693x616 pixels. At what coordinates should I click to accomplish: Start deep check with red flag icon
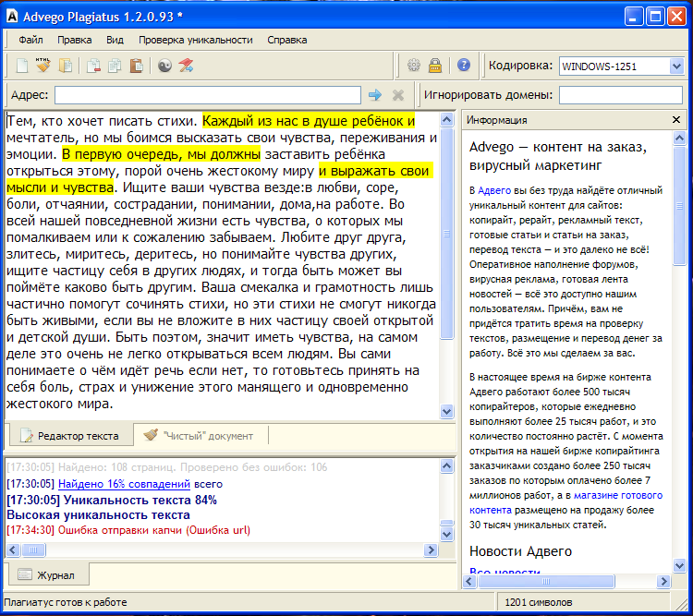pos(186,66)
